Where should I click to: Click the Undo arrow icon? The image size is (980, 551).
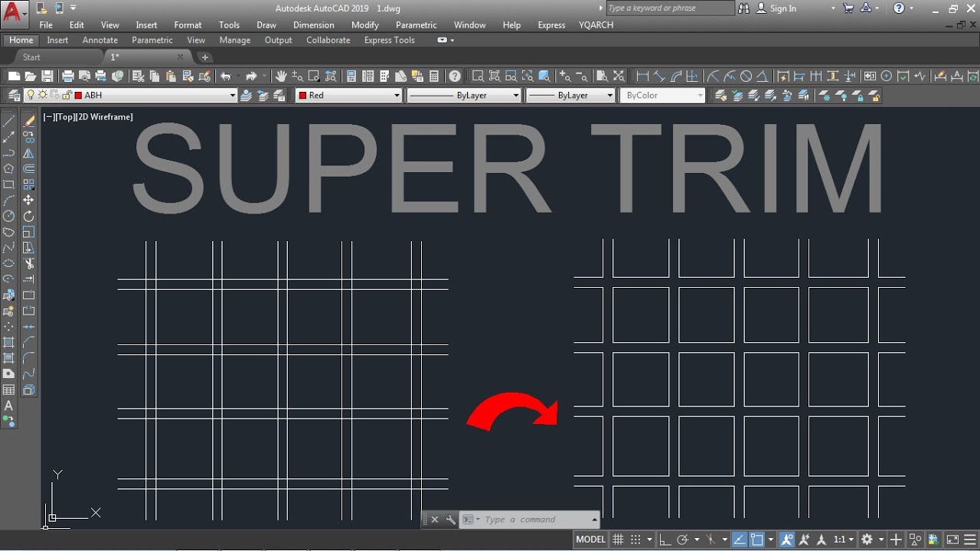pos(226,76)
